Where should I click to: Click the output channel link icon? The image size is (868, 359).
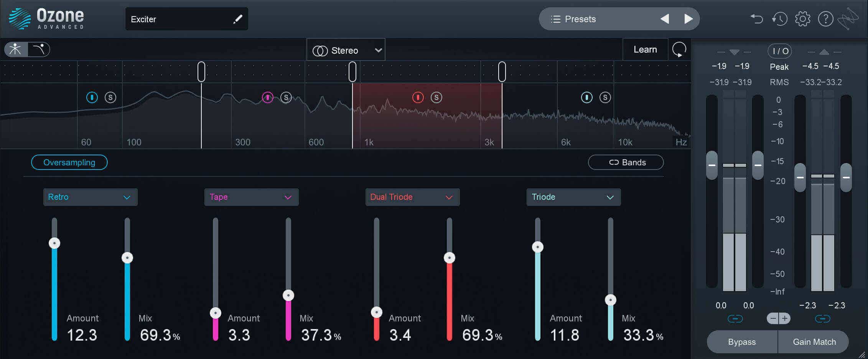tap(822, 319)
